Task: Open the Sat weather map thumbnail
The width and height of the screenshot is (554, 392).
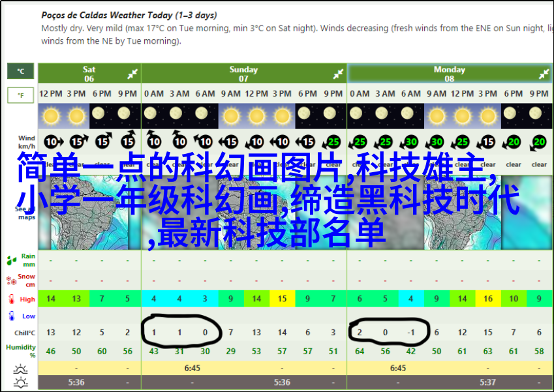Action: [89, 212]
